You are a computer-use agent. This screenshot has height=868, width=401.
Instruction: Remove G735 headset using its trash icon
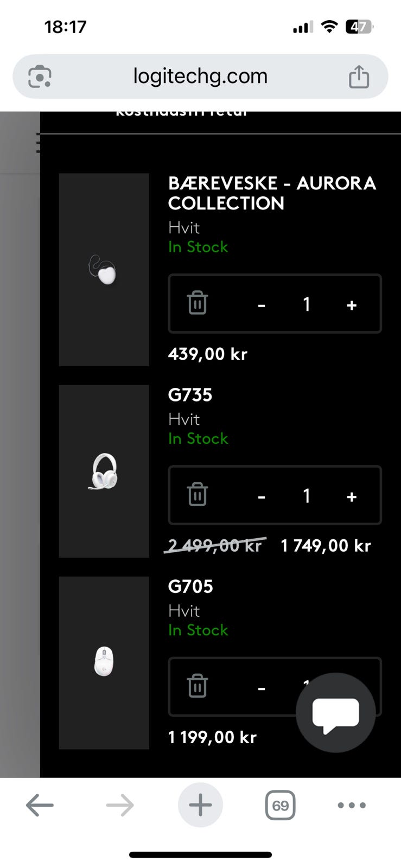coord(198,494)
